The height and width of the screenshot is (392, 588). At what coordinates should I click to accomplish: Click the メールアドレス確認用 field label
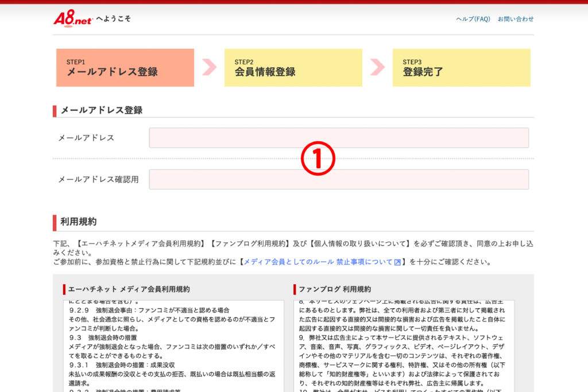[98, 180]
